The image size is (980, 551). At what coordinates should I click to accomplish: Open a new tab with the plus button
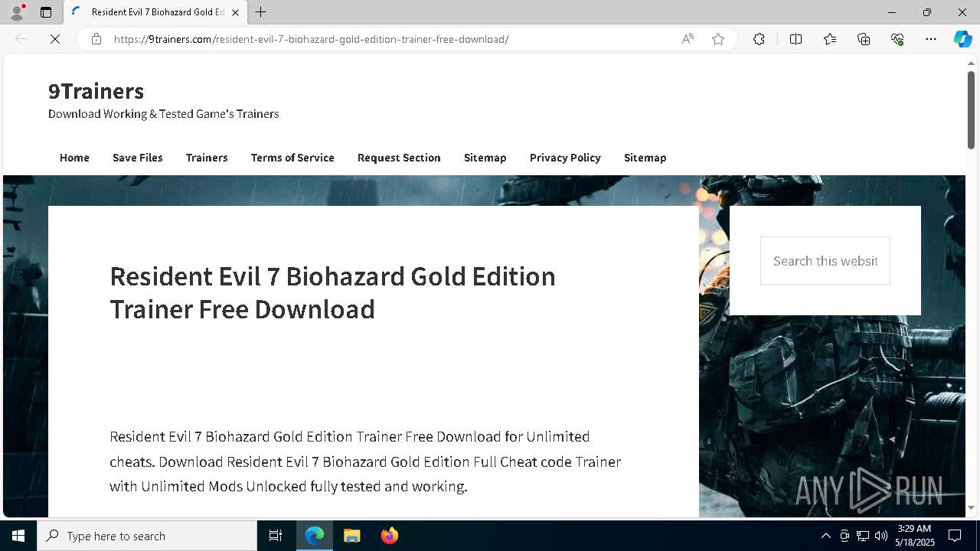(261, 12)
